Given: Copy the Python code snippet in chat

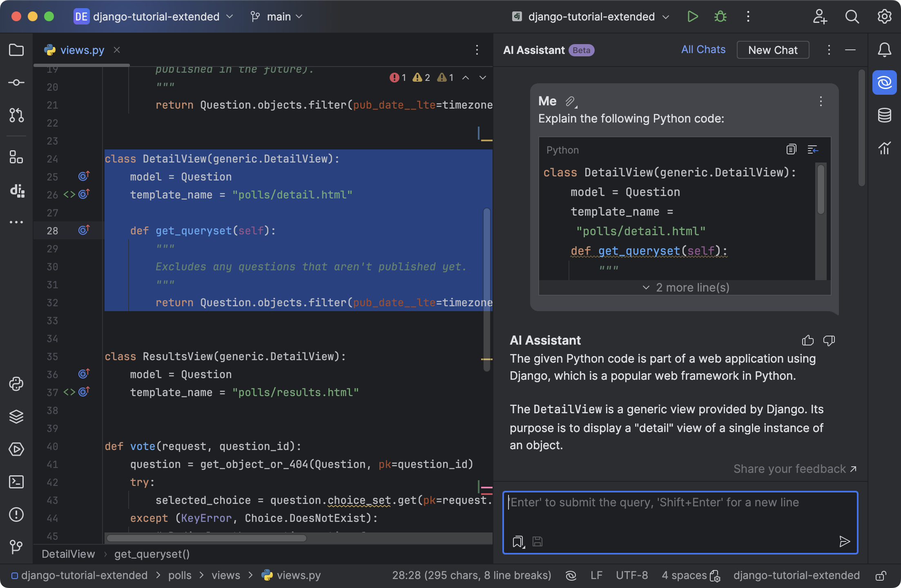Looking at the screenshot, I should point(791,149).
